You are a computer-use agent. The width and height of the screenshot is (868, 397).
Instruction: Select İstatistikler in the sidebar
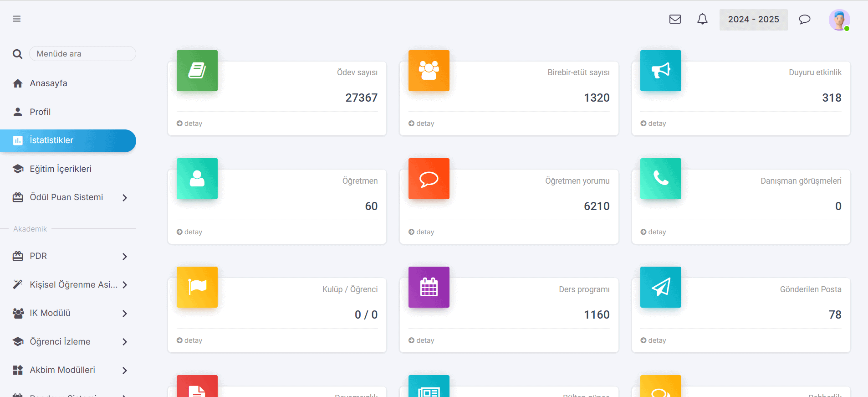tap(68, 140)
